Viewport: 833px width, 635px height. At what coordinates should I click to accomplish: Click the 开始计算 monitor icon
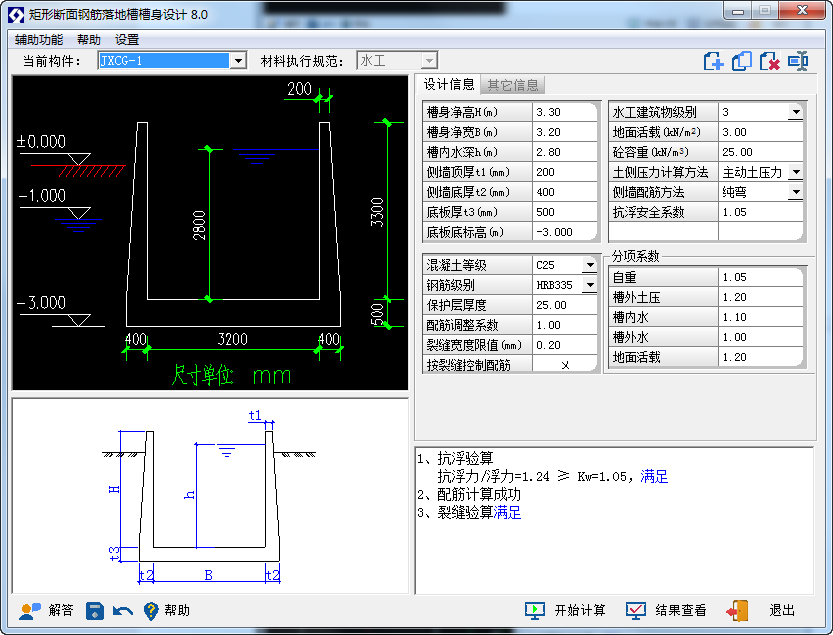click(534, 611)
